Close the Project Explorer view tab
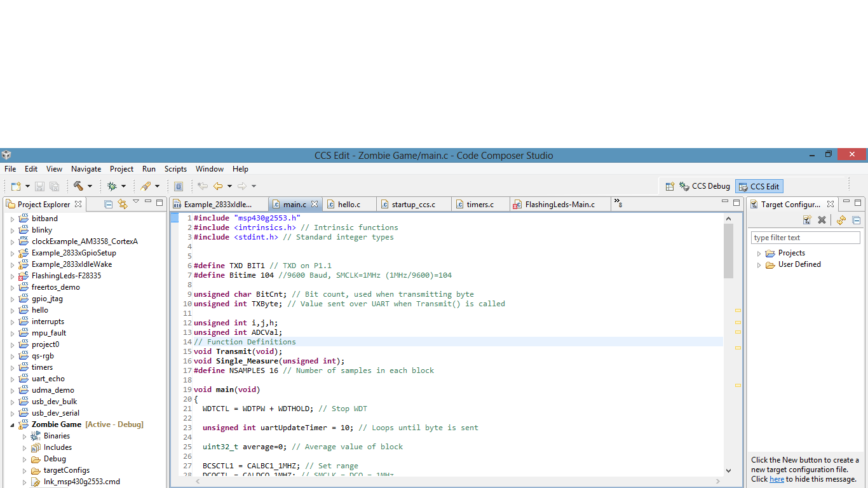The image size is (868, 488). pyautogui.click(x=78, y=204)
